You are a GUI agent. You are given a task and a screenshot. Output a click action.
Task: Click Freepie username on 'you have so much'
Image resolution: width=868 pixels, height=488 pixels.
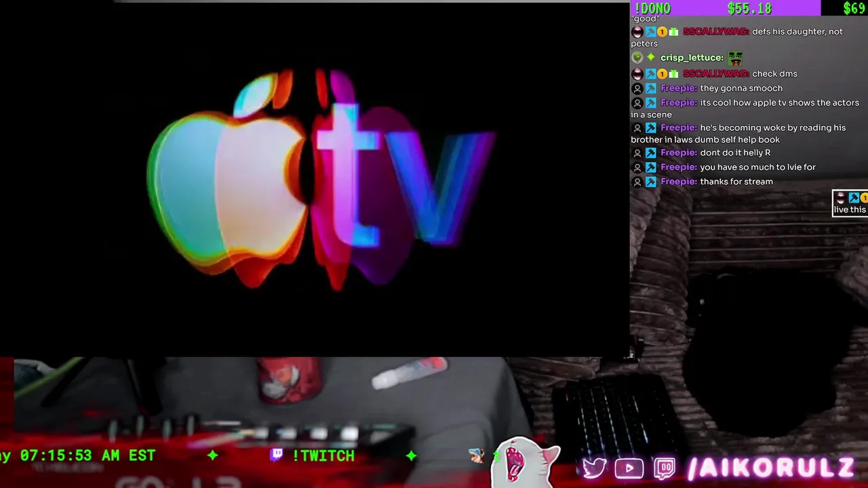[679, 167]
